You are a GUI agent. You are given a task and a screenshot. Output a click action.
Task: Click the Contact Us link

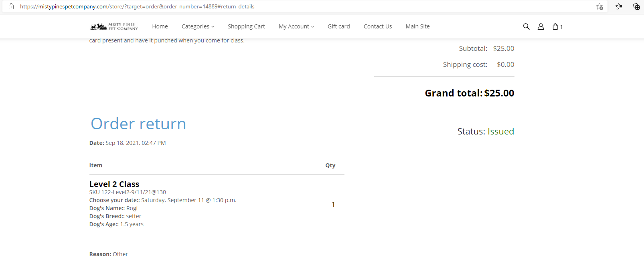coord(377,26)
